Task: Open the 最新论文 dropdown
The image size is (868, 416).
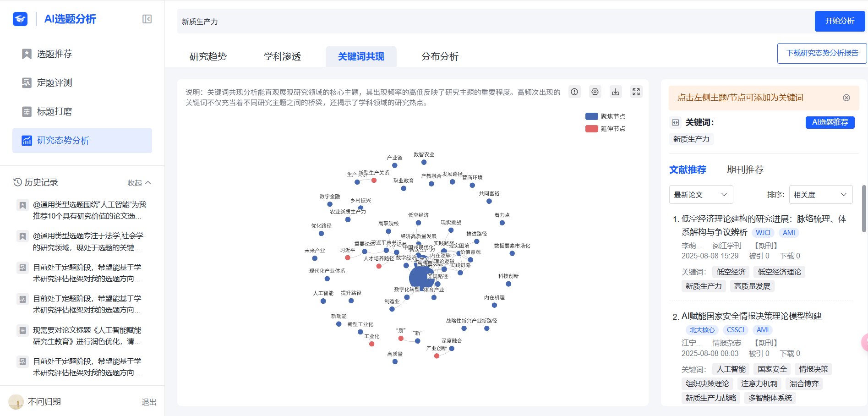Action: [x=701, y=195]
